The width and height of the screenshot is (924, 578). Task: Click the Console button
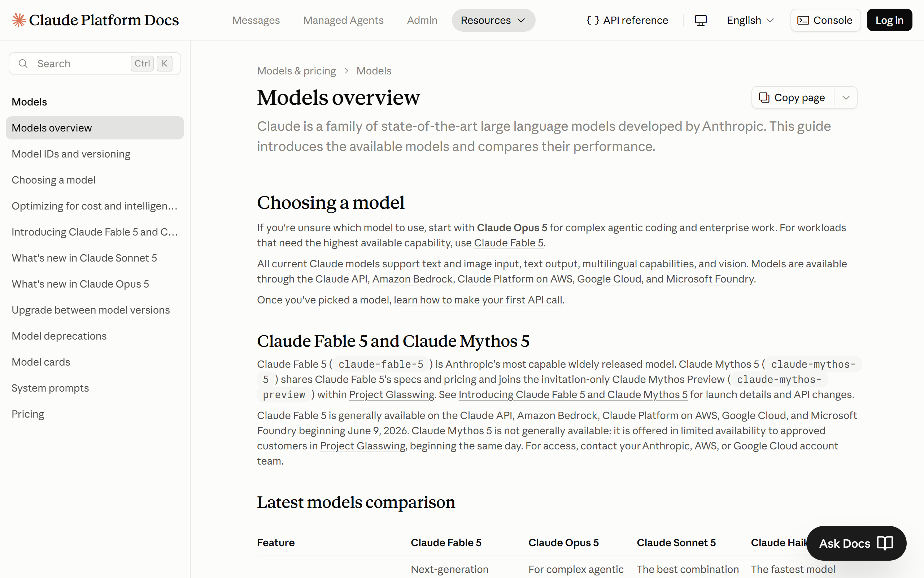(825, 20)
